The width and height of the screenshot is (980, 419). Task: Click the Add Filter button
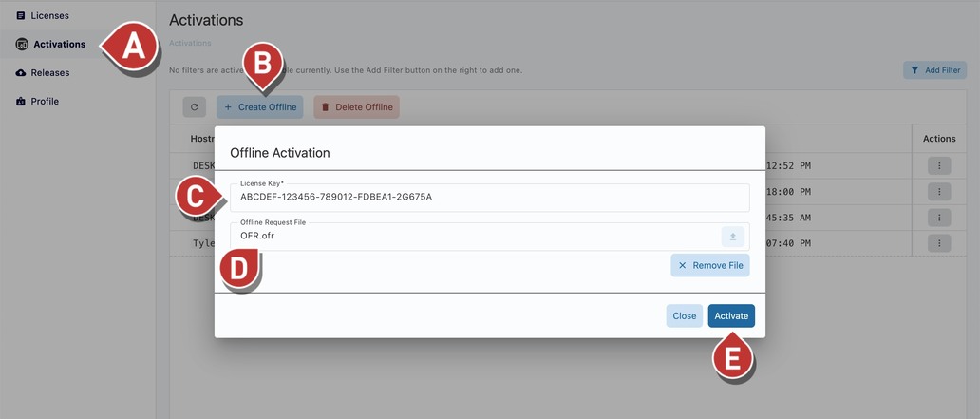[935, 70]
